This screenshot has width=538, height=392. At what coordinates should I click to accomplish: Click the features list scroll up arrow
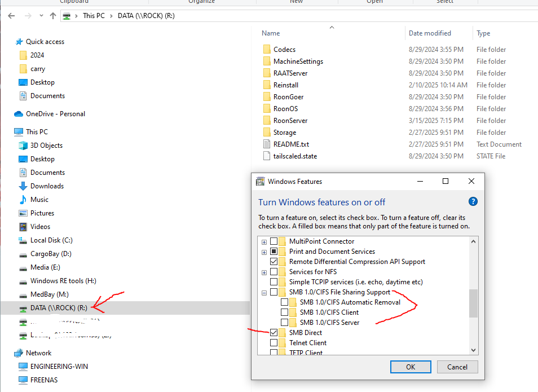[x=474, y=241]
